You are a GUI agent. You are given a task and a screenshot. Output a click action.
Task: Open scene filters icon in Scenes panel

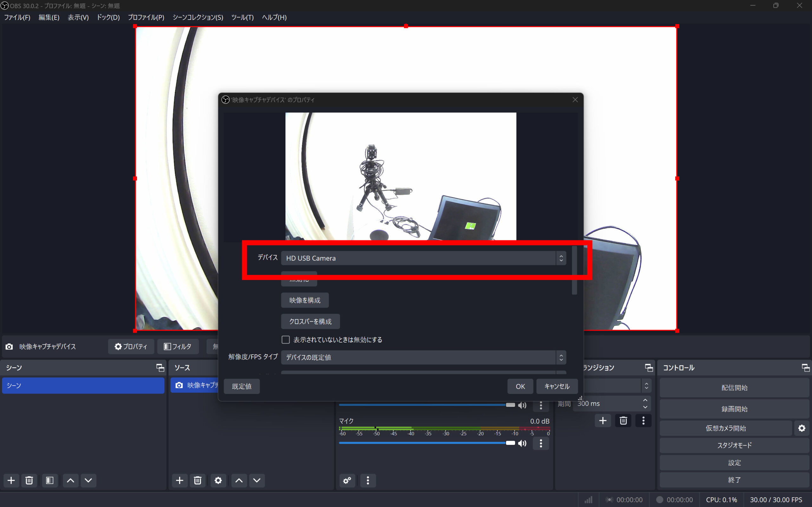coord(50,480)
